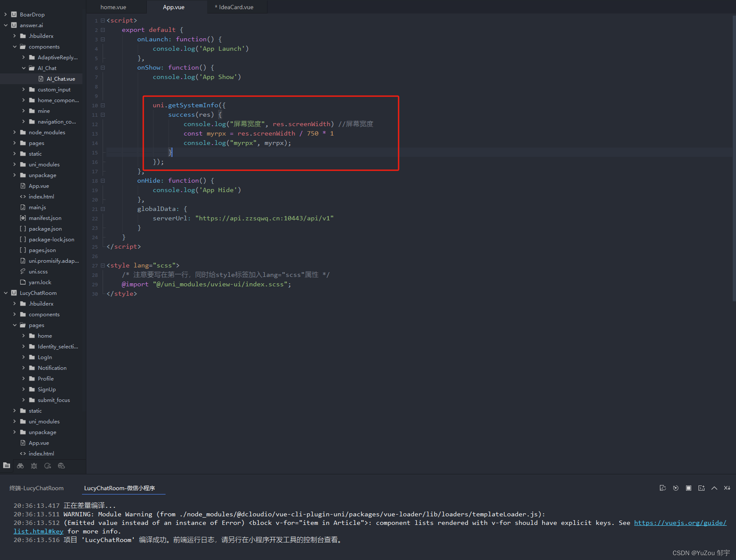Collapse the LucyChatRoom project
The width and height of the screenshot is (736, 560).
[x=6, y=293]
